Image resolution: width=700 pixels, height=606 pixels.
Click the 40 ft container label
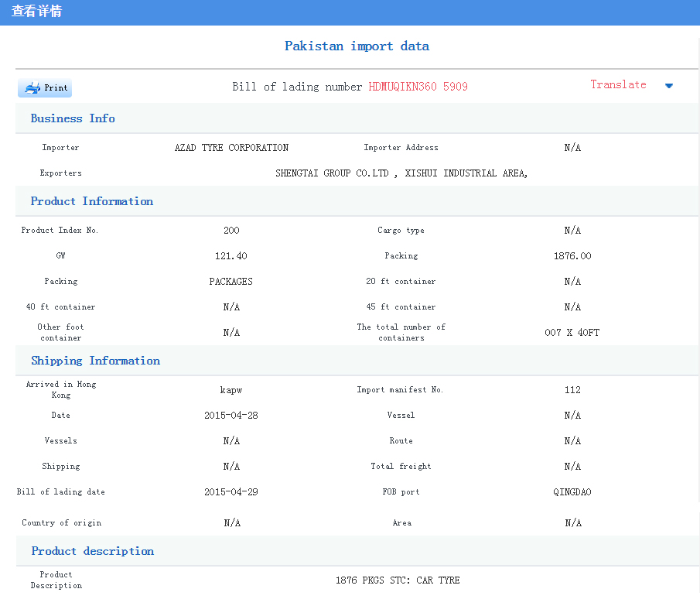point(60,306)
